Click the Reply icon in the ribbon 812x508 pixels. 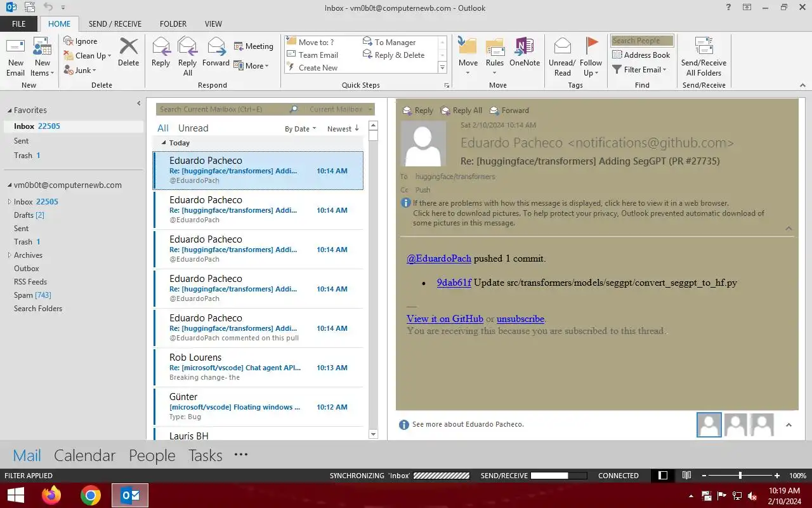(x=161, y=47)
